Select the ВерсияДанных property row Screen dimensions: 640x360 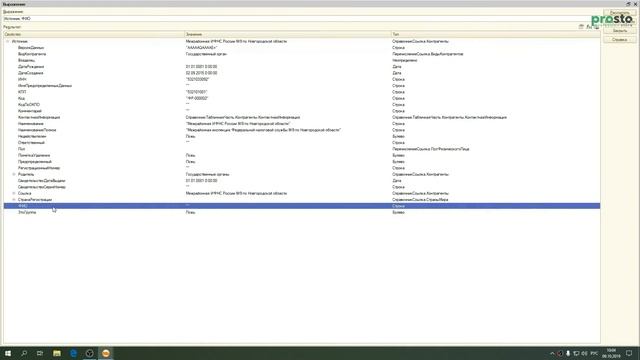(x=302, y=48)
